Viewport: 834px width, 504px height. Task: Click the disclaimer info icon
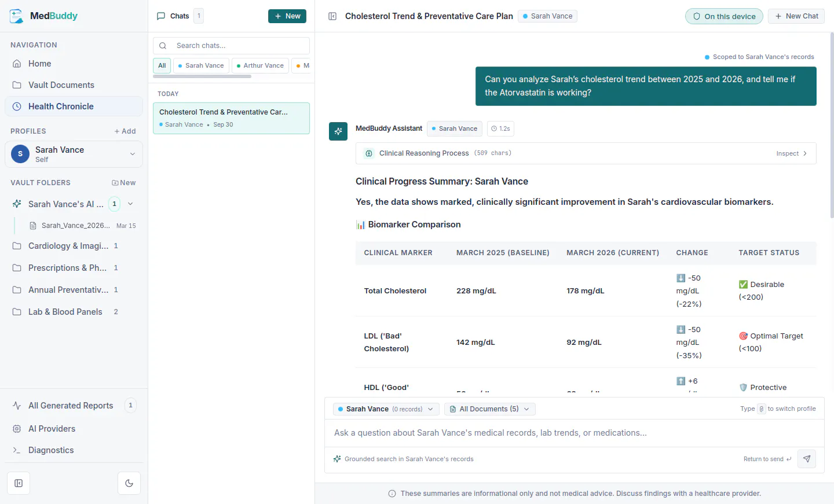(392, 494)
